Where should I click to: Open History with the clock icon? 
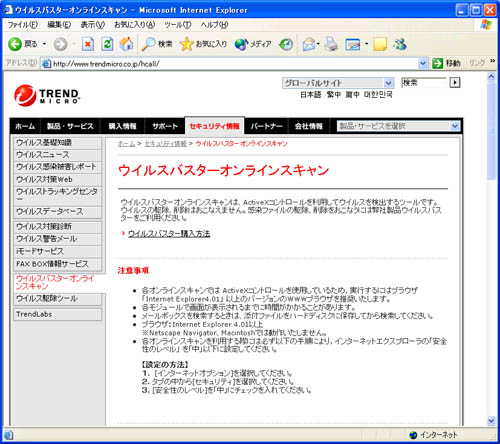286,44
